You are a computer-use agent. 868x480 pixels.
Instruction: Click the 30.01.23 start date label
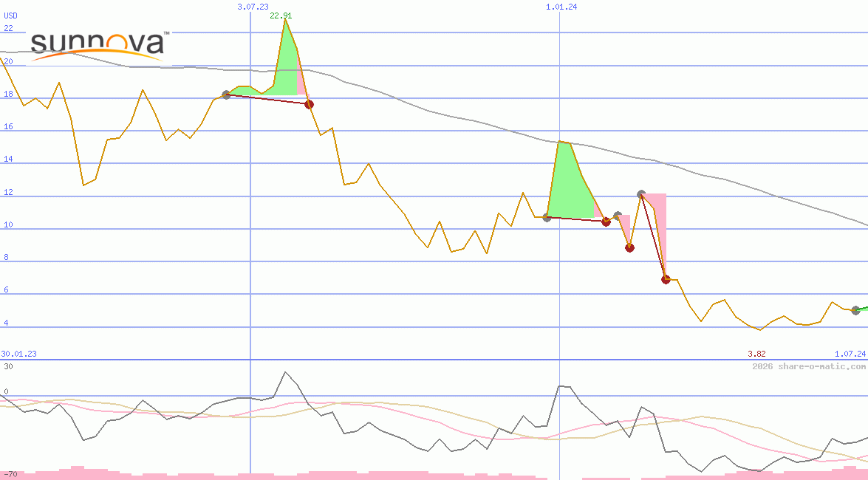point(18,354)
